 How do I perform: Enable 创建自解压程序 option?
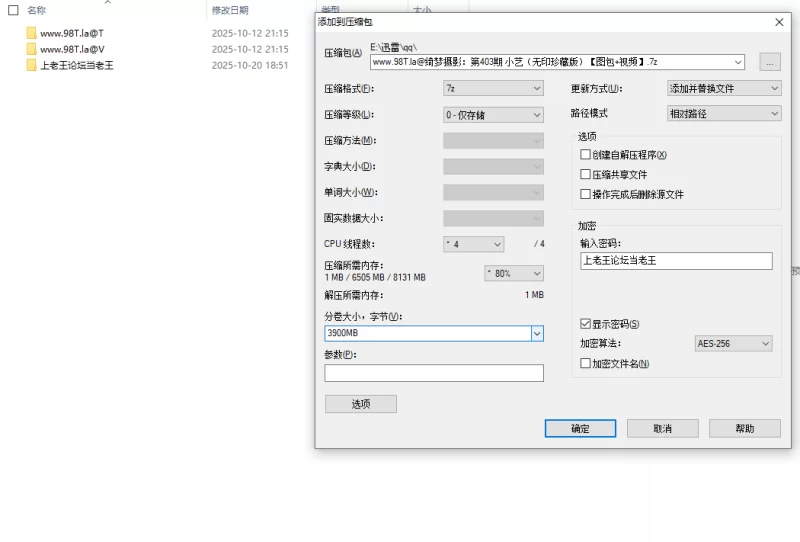(x=586, y=155)
